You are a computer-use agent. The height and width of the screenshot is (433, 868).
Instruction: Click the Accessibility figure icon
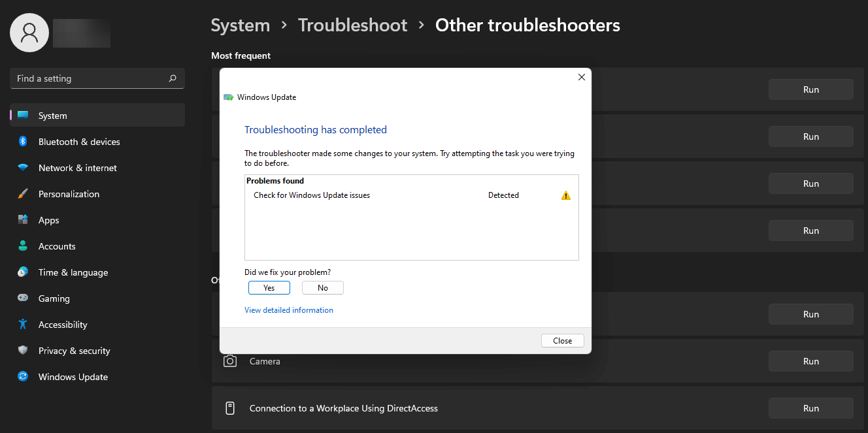pyautogui.click(x=23, y=325)
